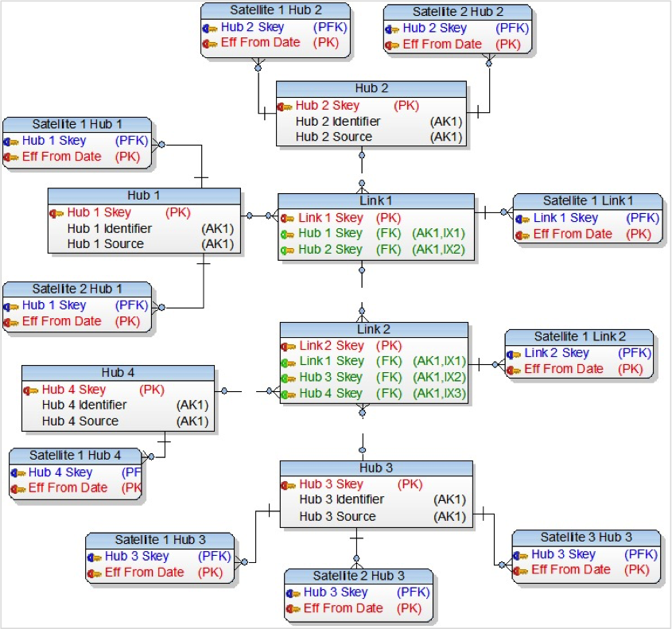Click (AK1,IX3) index label in Link 2
The height and width of the screenshot is (629, 672).
click(x=439, y=394)
